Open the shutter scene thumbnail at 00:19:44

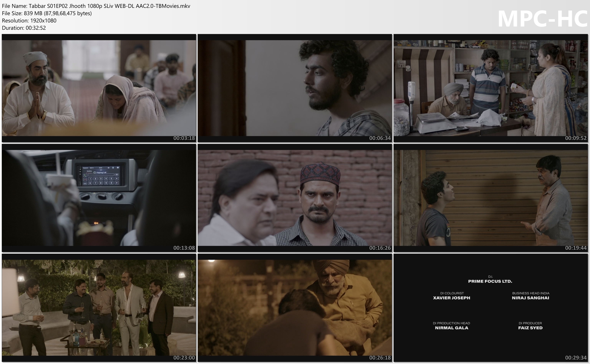point(491,198)
